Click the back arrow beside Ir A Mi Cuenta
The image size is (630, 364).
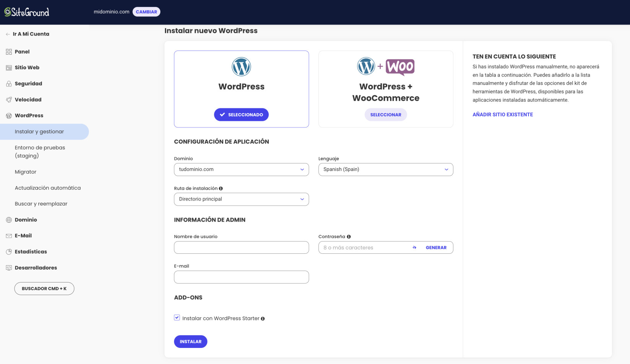tap(8, 34)
